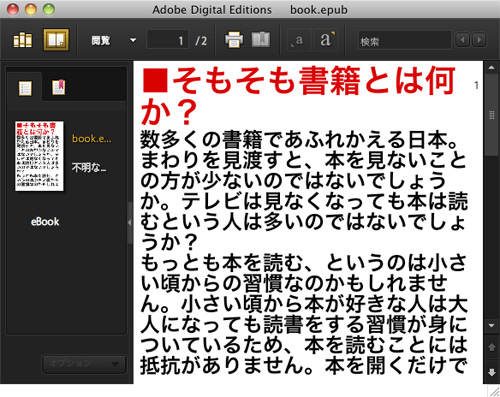Viewport: 500px width, 397px height.
Task: Decrease text size with the small 'a' button
Action: [x=299, y=40]
